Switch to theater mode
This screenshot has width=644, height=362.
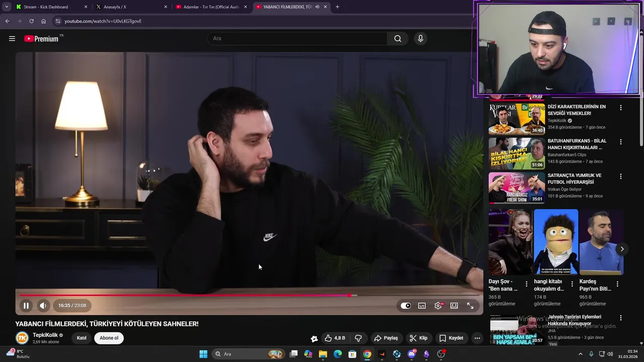click(454, 306)
